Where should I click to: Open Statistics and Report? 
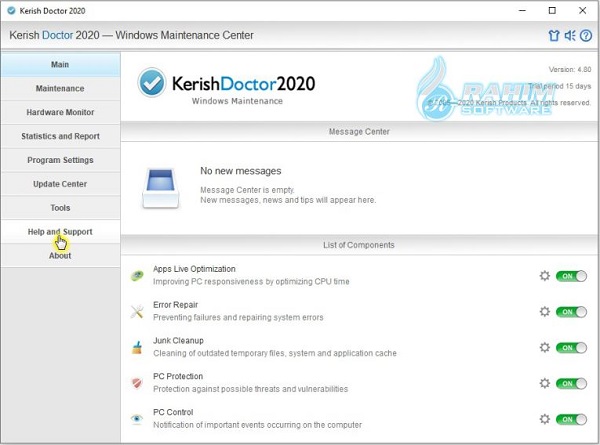[60, 136]
